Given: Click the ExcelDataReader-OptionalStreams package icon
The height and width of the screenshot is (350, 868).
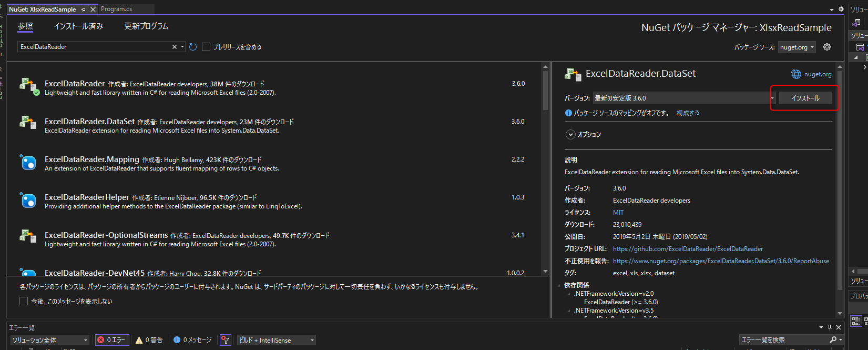Looking at the screenshot, I should (x=28, y=237).
